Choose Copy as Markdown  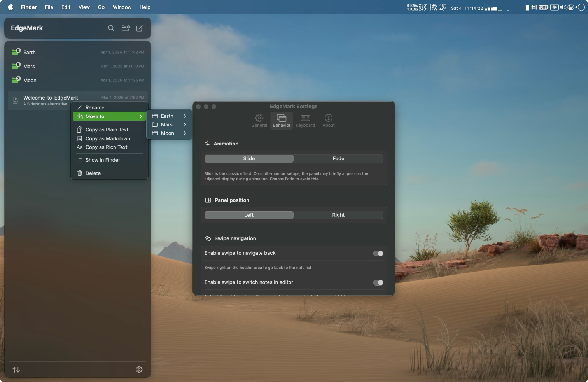click(x=109, y=138)
